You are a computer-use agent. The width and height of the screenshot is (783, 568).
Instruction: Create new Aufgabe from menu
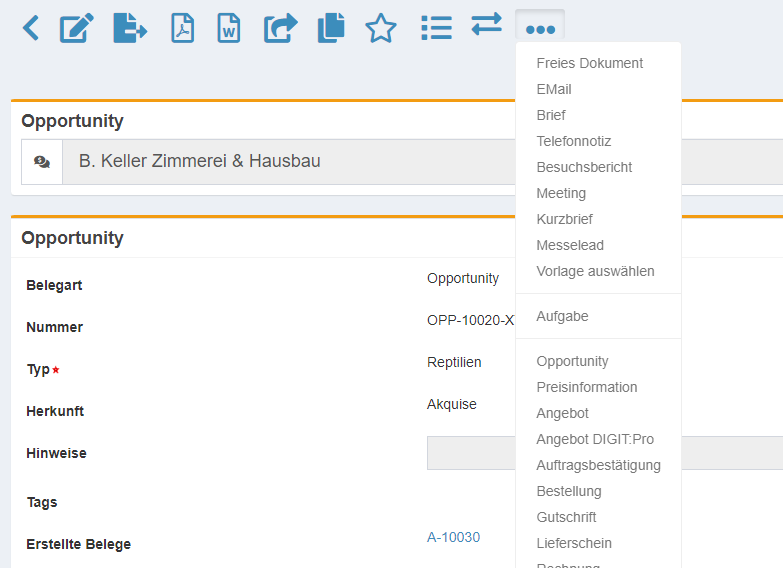562,316
